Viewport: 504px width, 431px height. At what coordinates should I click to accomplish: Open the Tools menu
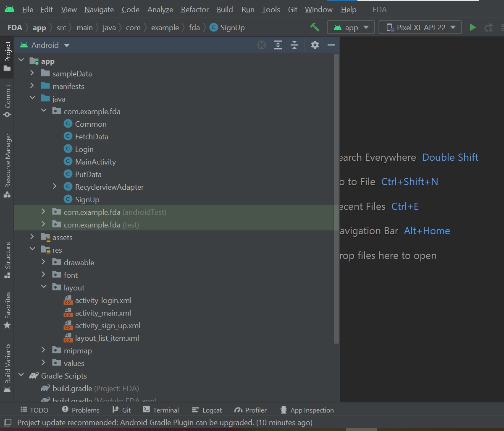271,10
